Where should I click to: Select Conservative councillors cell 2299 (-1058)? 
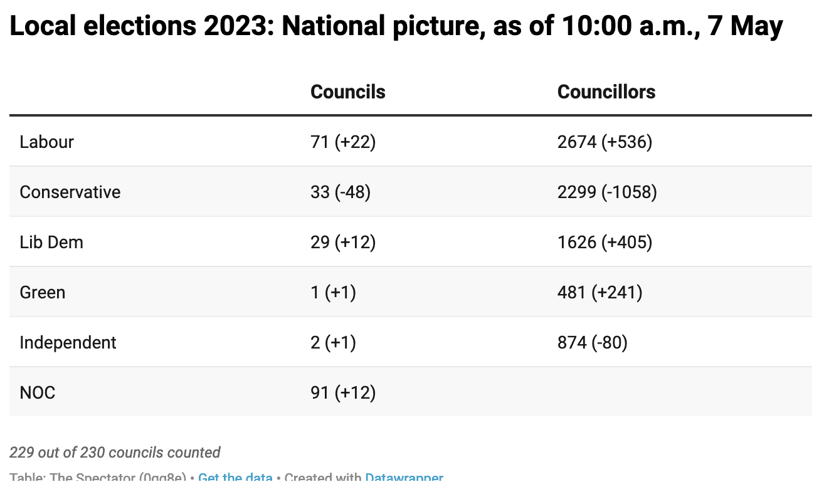[x=607, y=192]
